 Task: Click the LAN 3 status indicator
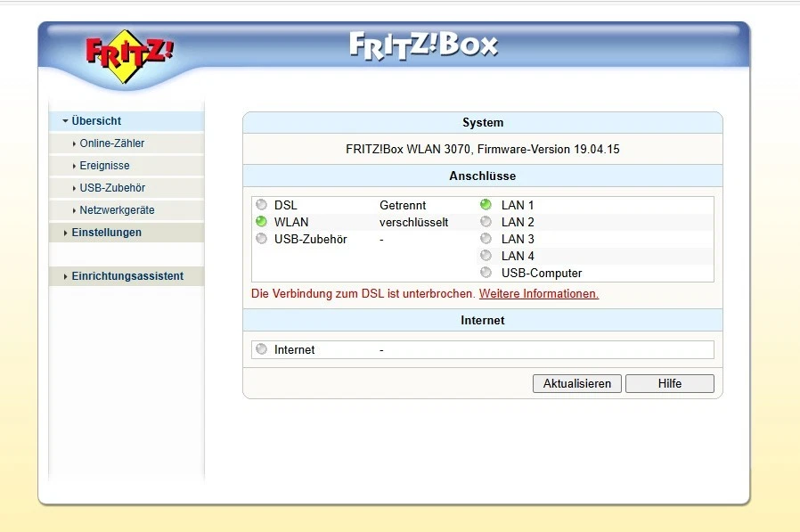tap(486, 238)
